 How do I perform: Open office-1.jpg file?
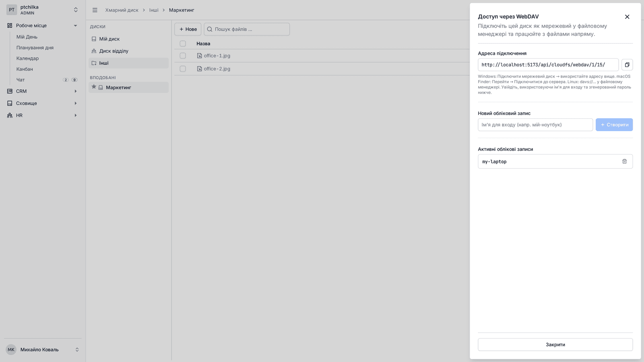[x=217, y=56]
